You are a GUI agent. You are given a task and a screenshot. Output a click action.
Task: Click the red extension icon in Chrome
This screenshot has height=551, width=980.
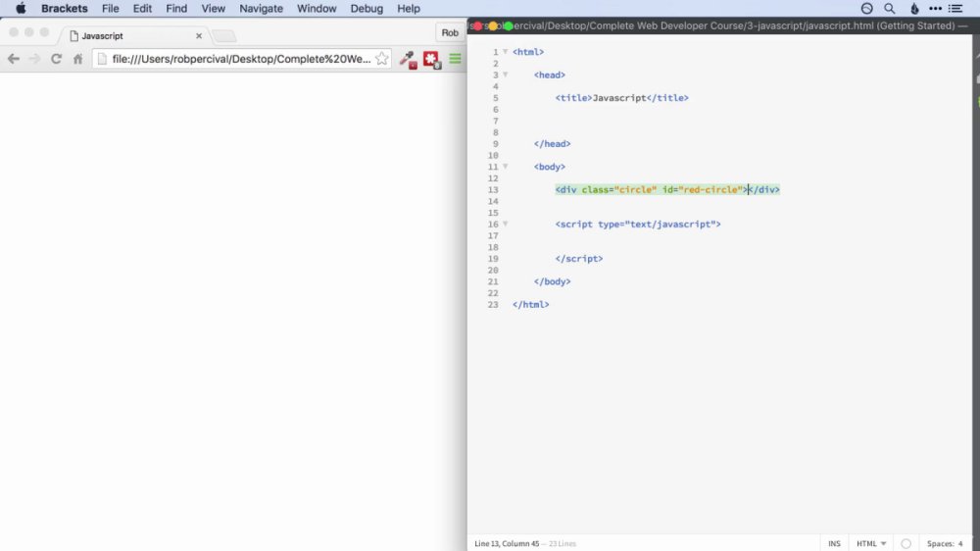point(432,60)
